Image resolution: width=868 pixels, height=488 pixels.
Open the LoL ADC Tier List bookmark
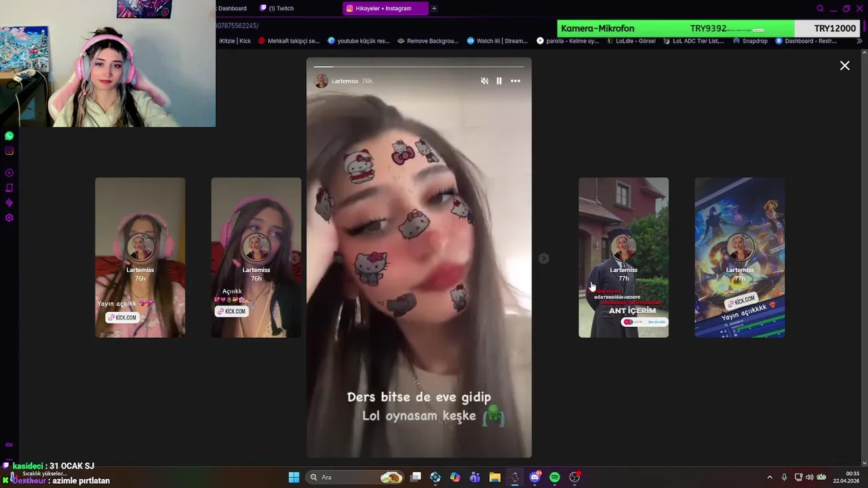pyautogui.click(x=694, y=41)
